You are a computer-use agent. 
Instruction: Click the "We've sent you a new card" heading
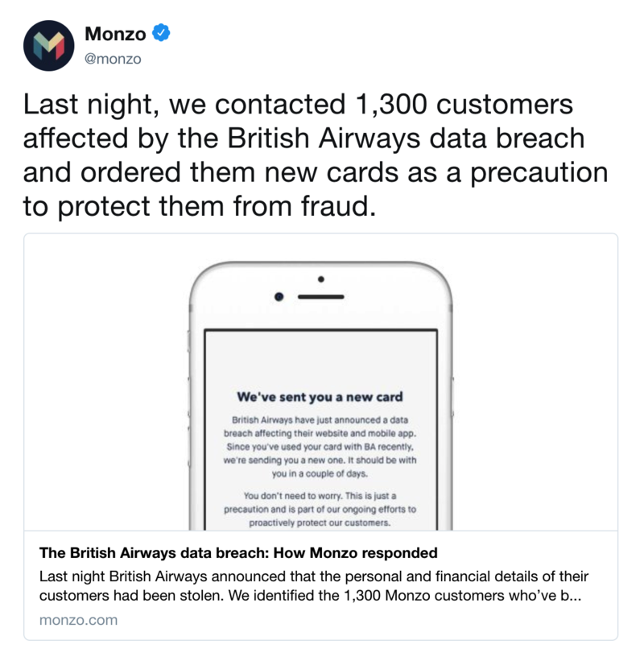[x=320, y=397]
